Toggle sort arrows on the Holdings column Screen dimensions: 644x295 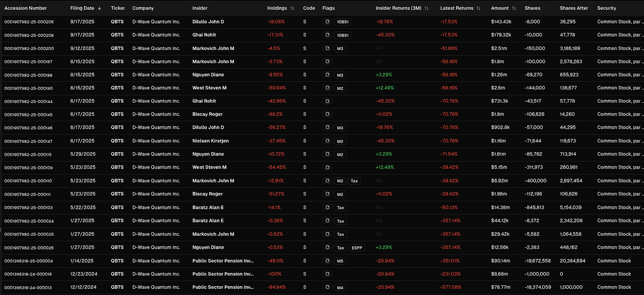292,8
